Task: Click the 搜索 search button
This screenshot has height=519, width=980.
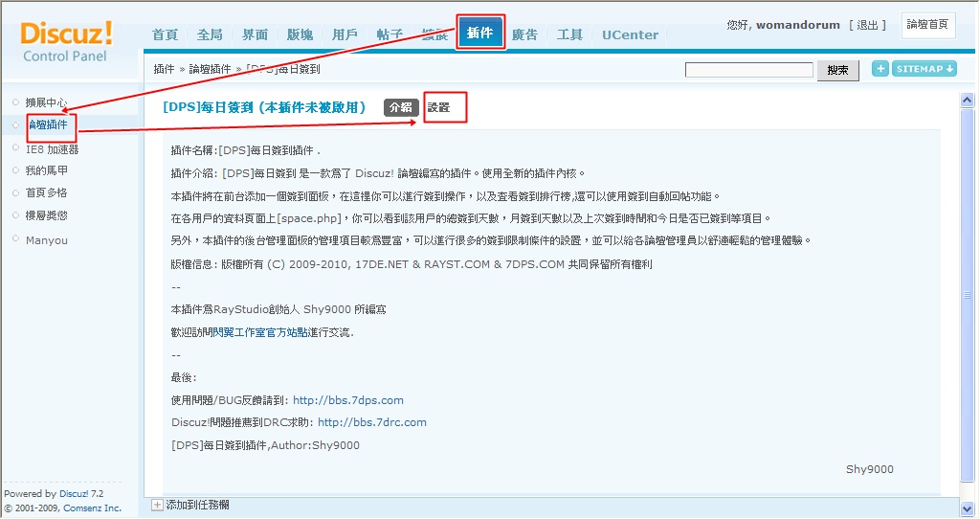Action: click(x=837, y=70)
